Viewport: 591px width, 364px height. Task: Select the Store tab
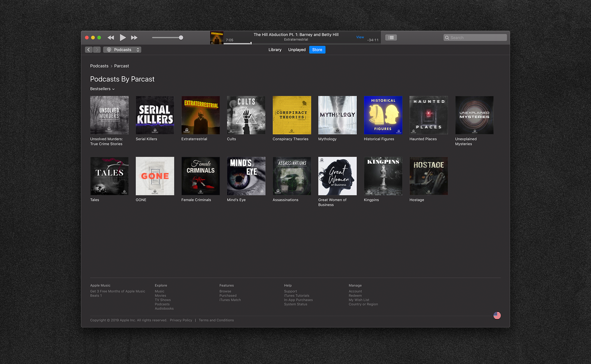click(317, 49)
